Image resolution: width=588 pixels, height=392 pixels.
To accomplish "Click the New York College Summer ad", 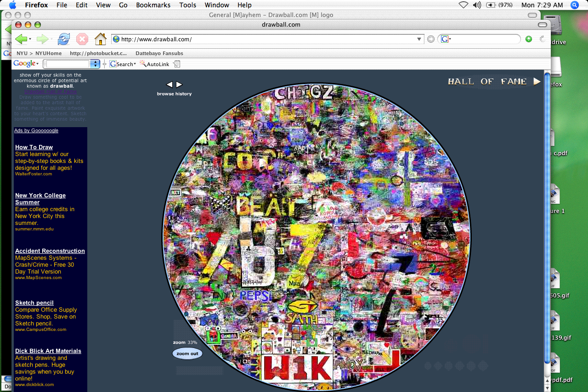I will tap(40, 199).
